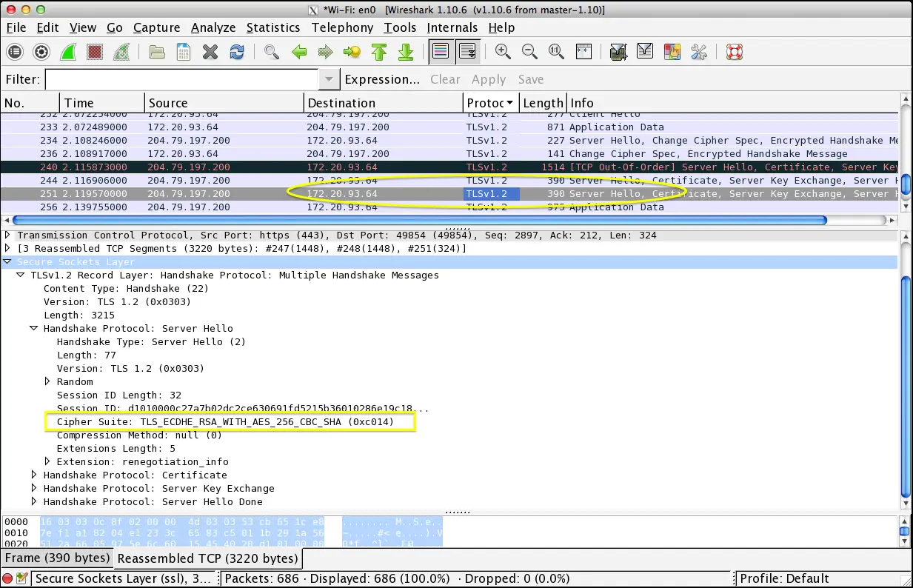
Task: Open the coloring rules icon
Action: coord(672,52)
